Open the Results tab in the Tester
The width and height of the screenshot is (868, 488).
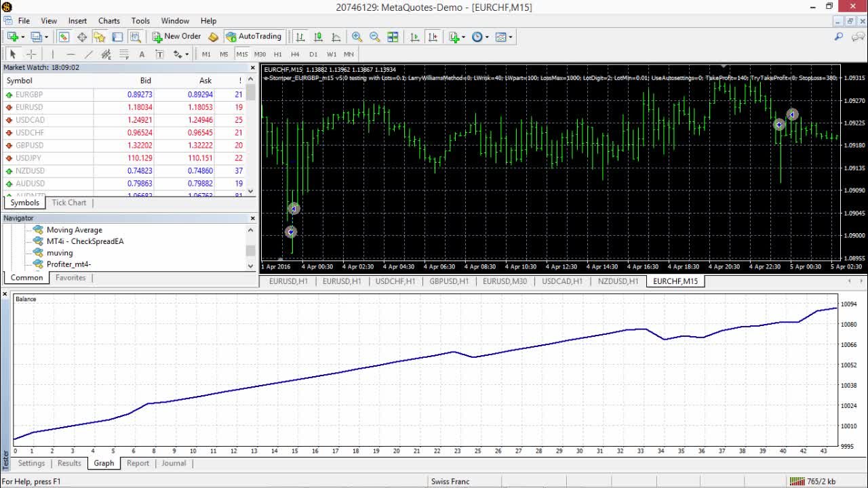coord(68,463)
